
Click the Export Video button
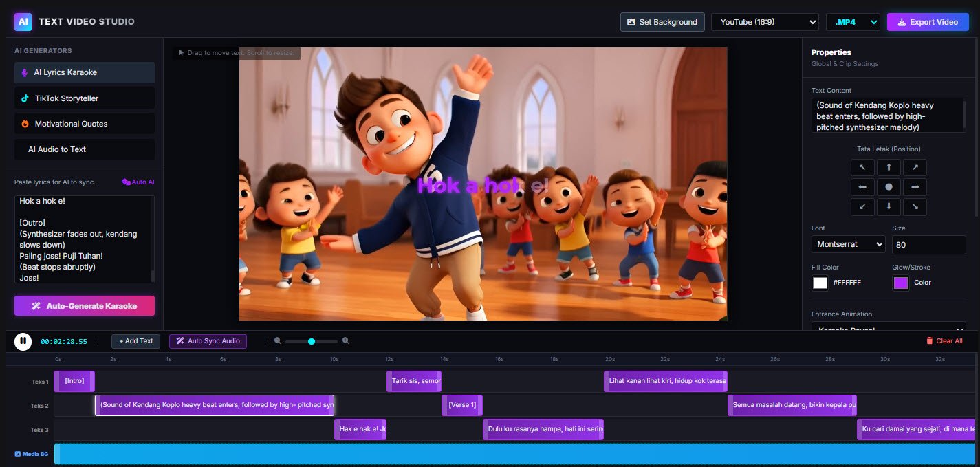(x=928, y=22)
